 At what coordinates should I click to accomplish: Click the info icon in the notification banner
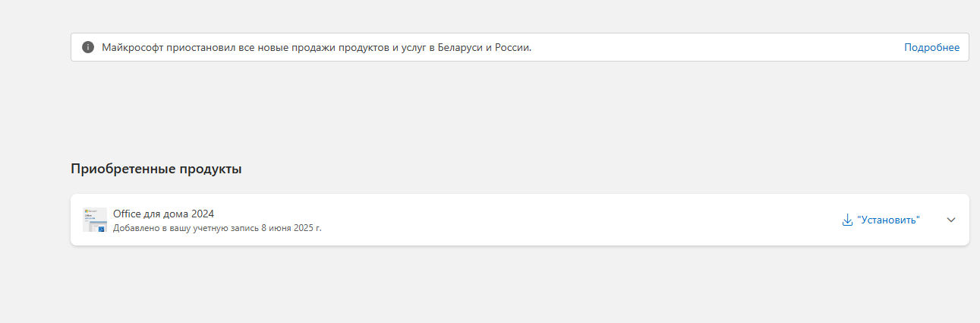coord(88,47)
